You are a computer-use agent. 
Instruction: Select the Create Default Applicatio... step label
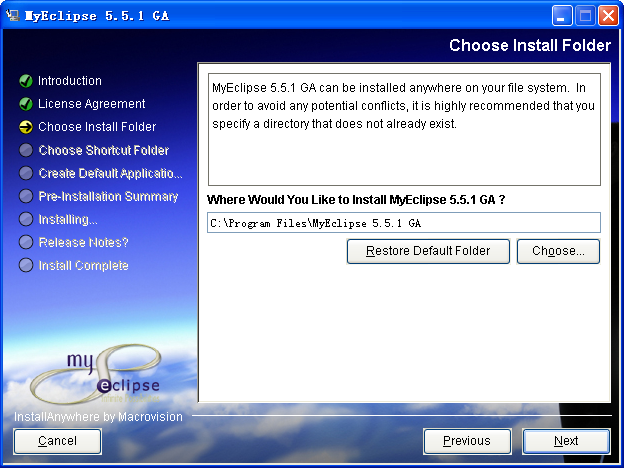coord(111,173)
